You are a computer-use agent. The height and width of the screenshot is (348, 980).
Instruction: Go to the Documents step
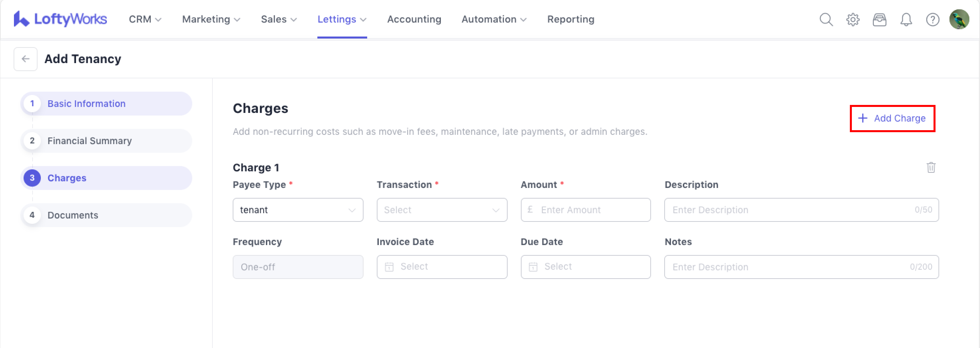tap(73, 215)
